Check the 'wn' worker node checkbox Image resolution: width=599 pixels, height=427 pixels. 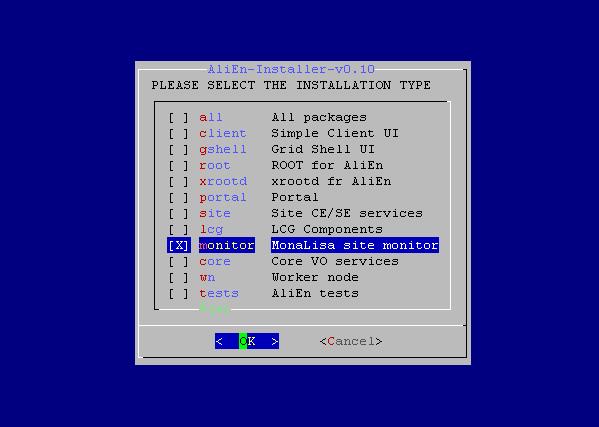point(179,278)
